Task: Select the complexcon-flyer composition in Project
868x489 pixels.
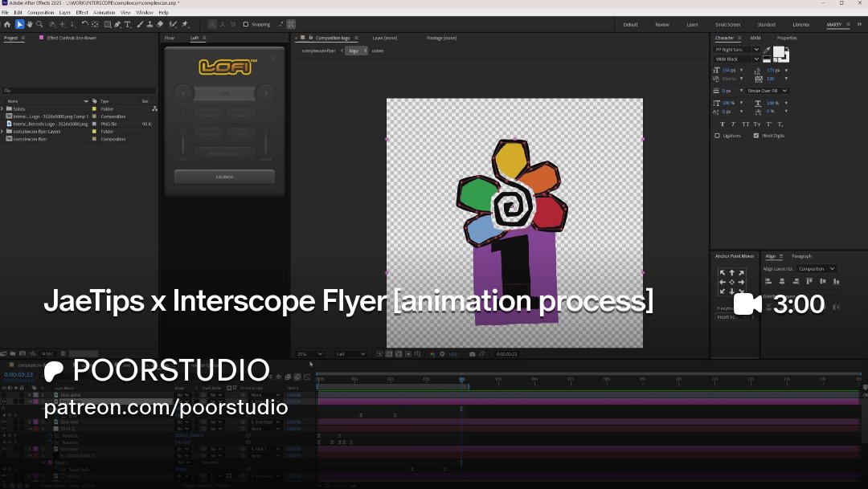Action: (x=30, y=140)
